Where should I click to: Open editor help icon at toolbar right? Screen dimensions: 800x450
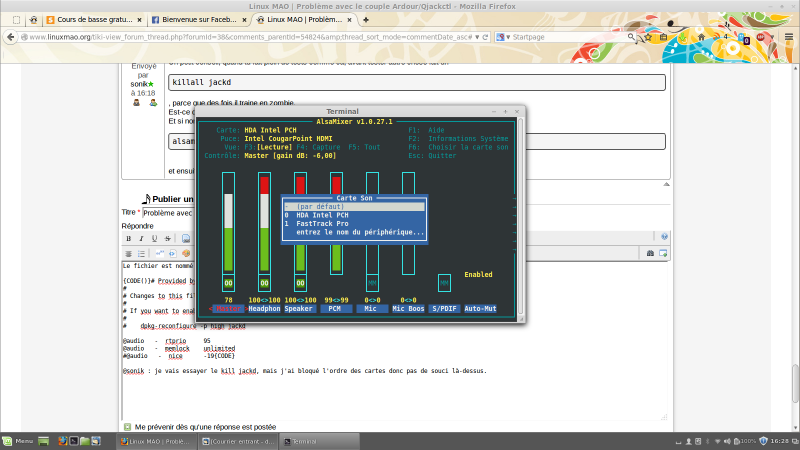pos(664,236)
